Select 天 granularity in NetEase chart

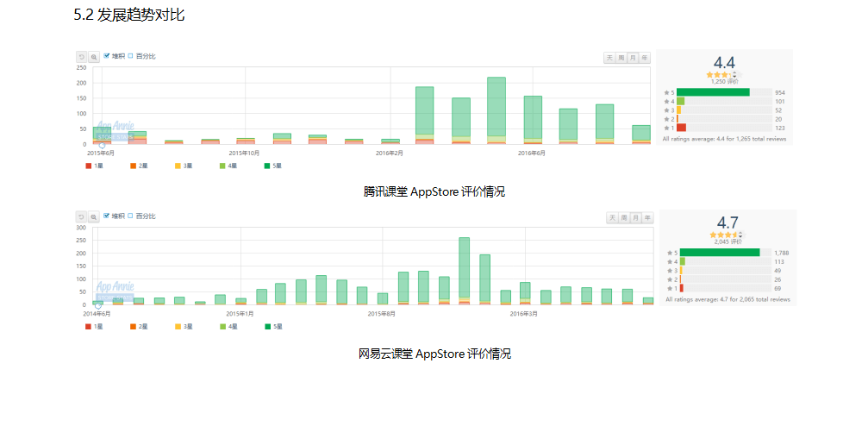click(x=612, y=217)
